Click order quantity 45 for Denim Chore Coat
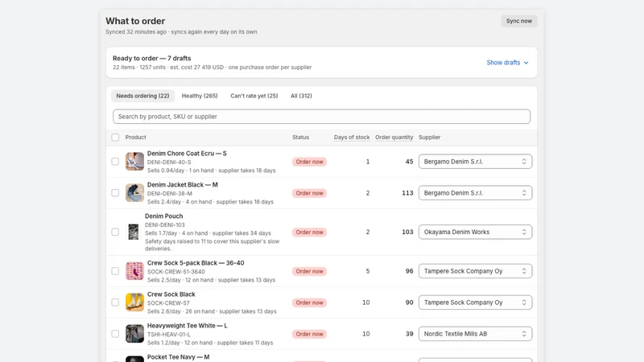This screenshot has width=644, height=362. click(x=409, y=162)
